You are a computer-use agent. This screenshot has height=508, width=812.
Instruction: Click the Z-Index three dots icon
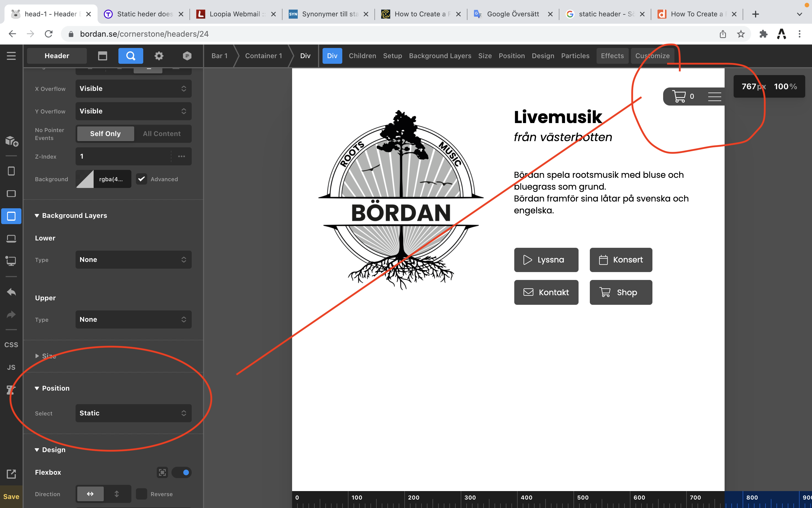(x=182, y=156)
